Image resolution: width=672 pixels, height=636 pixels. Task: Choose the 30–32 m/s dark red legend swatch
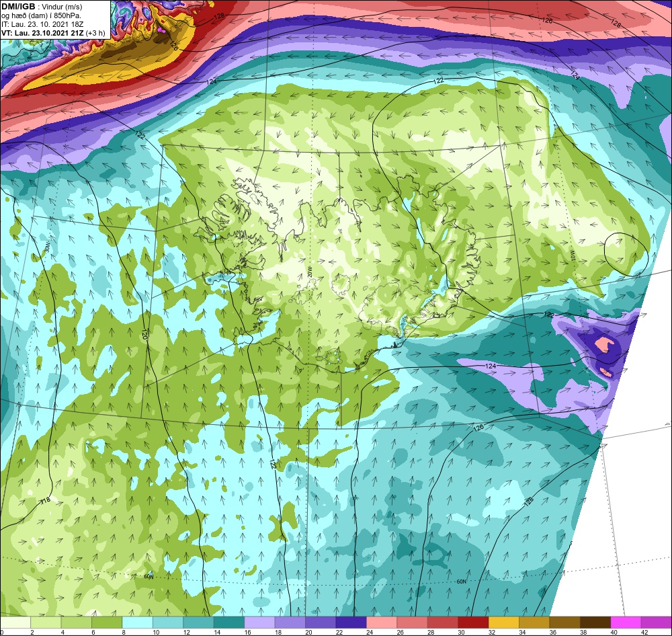pos(473,623)
